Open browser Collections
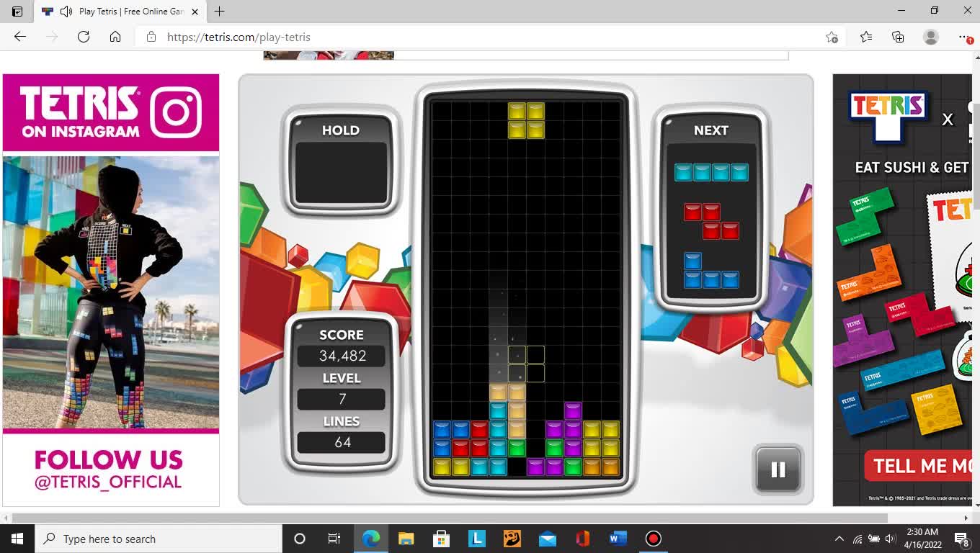The image size is (980, 553). click(x=898, y=37)
